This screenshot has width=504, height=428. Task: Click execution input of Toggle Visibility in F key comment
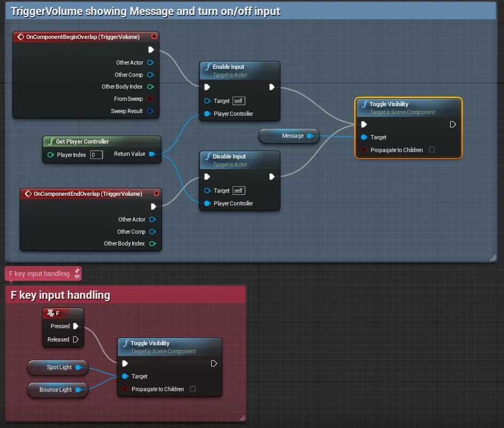point(125,363)
